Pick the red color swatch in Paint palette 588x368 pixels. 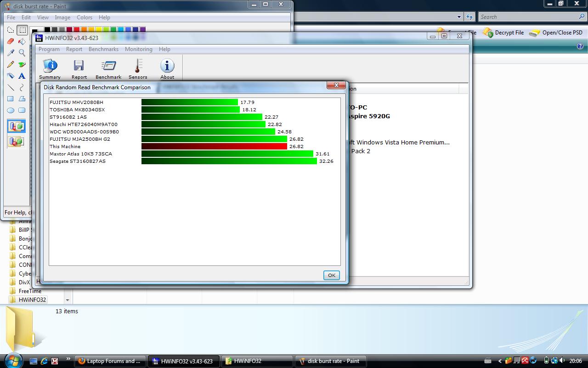[x=77, y=30]
